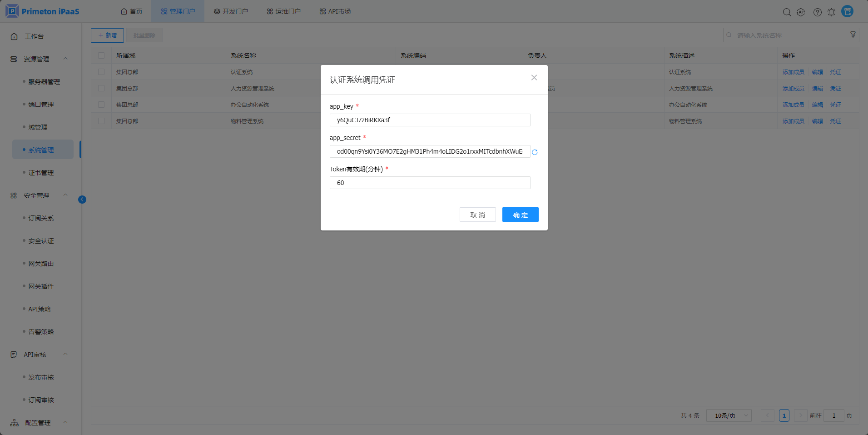Click the Primeton iPaaS logo
Viewport: 868px width, 435px height.
(41, 11)
